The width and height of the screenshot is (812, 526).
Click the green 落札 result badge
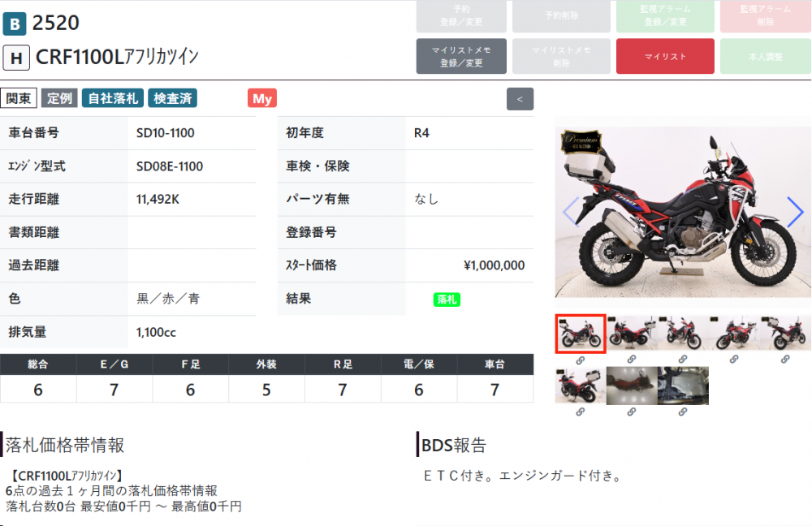(x=447, y=300)
